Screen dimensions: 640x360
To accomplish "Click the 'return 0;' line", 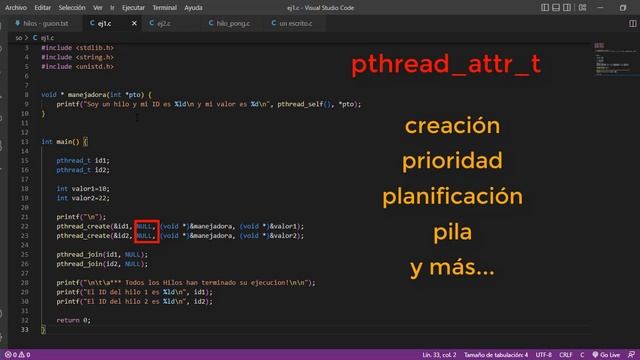I will tap(73, 320).
